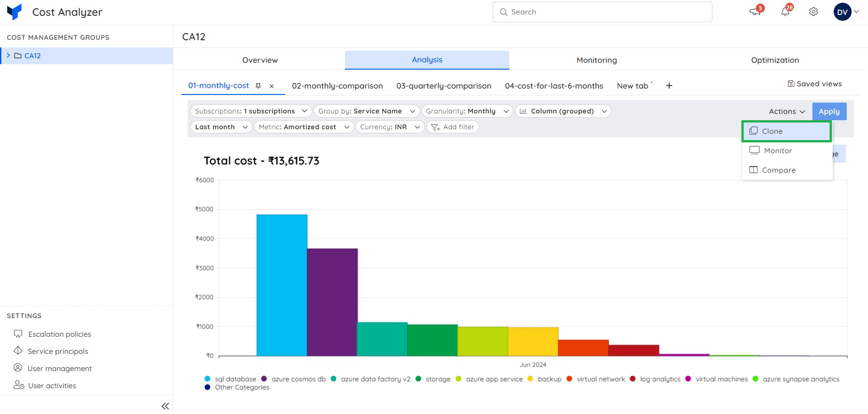Open the Group by Service Name dropdown
This screenshot has height=414, width=868.
367,111
